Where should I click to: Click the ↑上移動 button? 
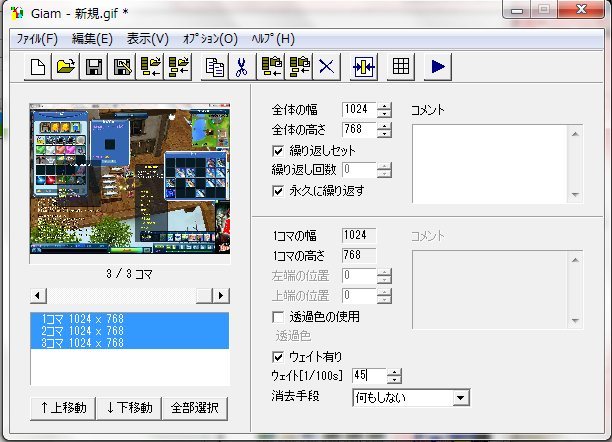tap(63, 408)
